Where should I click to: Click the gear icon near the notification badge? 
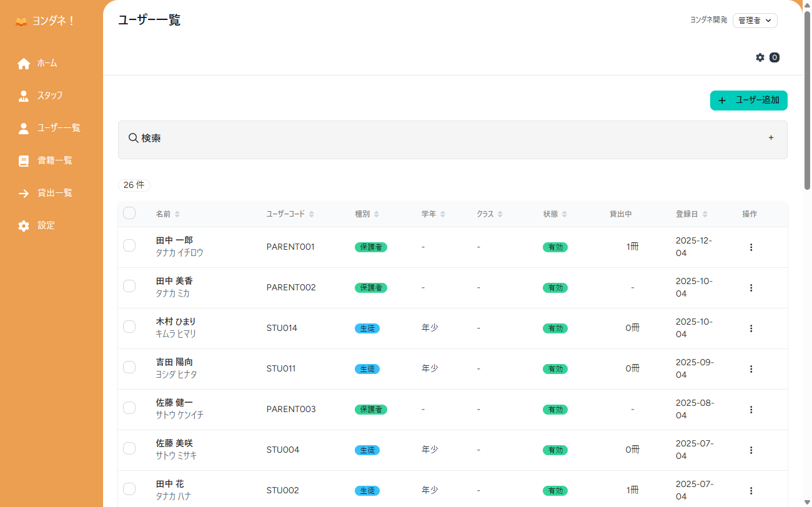[x=760, y=57]
